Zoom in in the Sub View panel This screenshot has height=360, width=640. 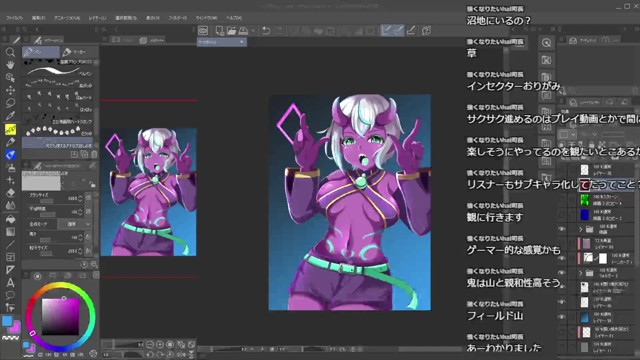[160, 344]
